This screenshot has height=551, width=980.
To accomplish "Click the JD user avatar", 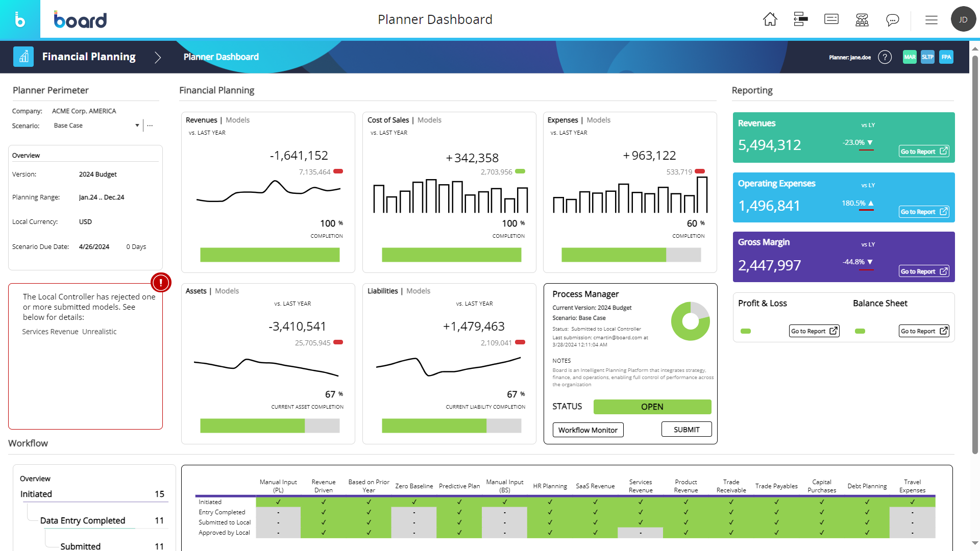I will 964,19.
